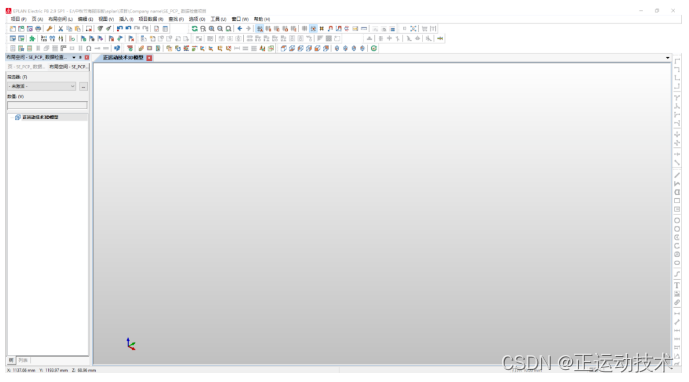This screenshot has height=382, width=689.
Task: Click the Cut scissors icon
Action: coord(61,29)
